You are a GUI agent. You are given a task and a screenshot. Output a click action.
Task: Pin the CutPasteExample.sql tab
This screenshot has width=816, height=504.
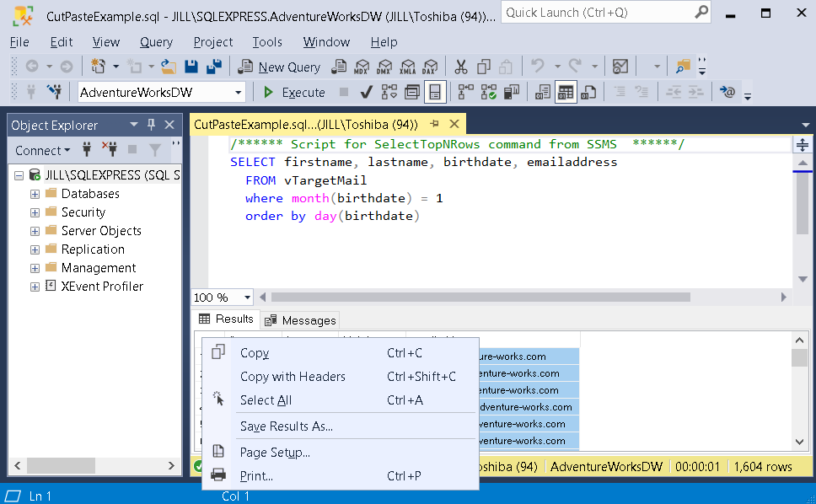click(x=434, y=124)
